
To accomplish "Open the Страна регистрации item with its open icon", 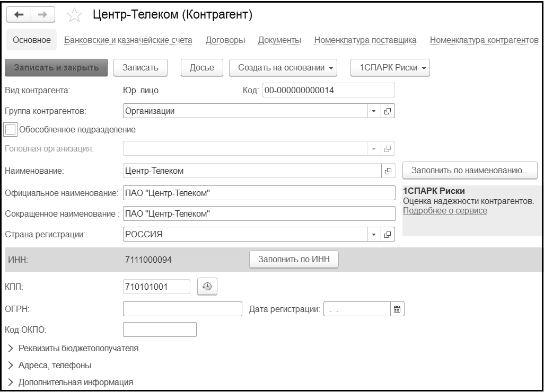I will 388,235.
